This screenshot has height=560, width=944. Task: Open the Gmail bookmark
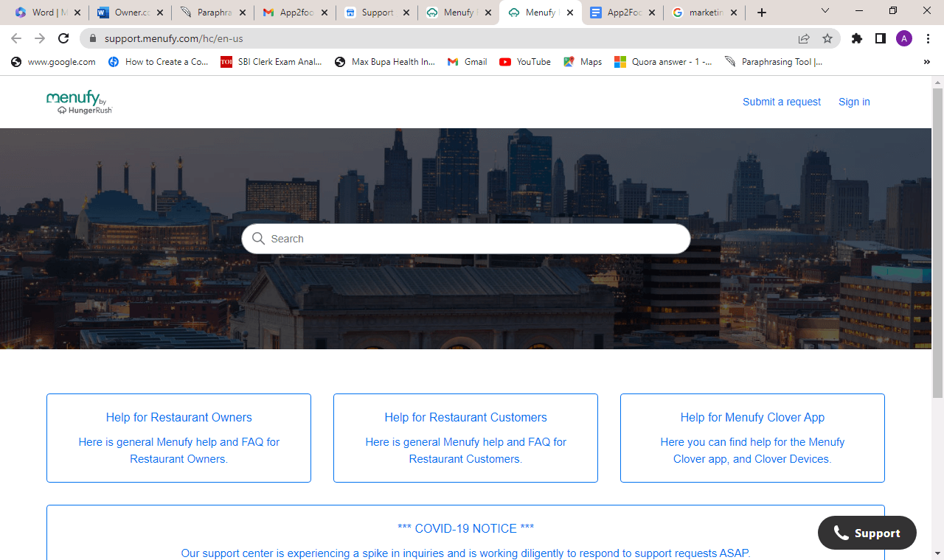coord(467,62)
